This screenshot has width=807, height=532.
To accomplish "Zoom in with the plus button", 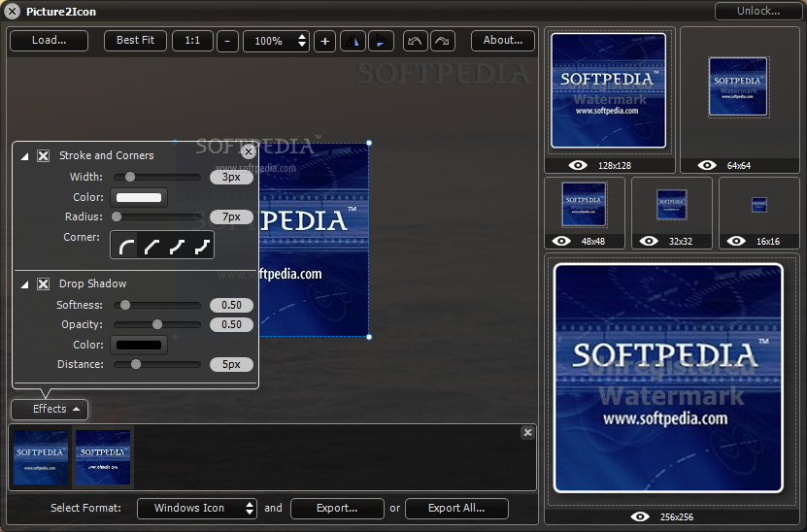I will 324,41.
